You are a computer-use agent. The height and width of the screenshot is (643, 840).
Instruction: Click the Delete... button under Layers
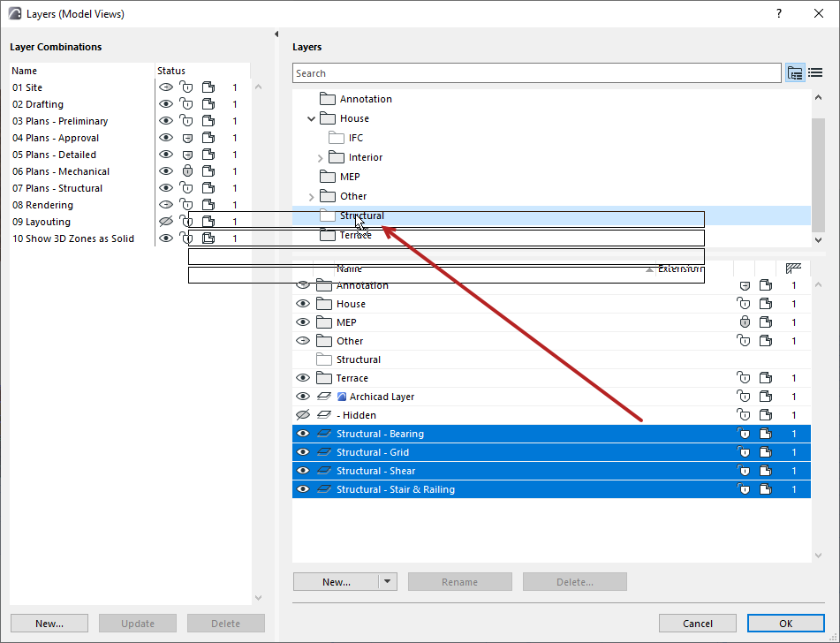coord(575,581)
